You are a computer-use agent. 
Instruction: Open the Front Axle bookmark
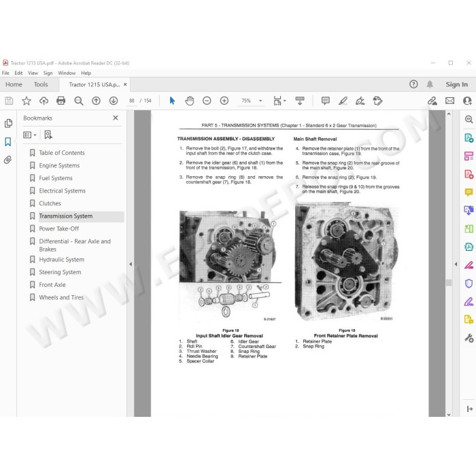point(52,285)
